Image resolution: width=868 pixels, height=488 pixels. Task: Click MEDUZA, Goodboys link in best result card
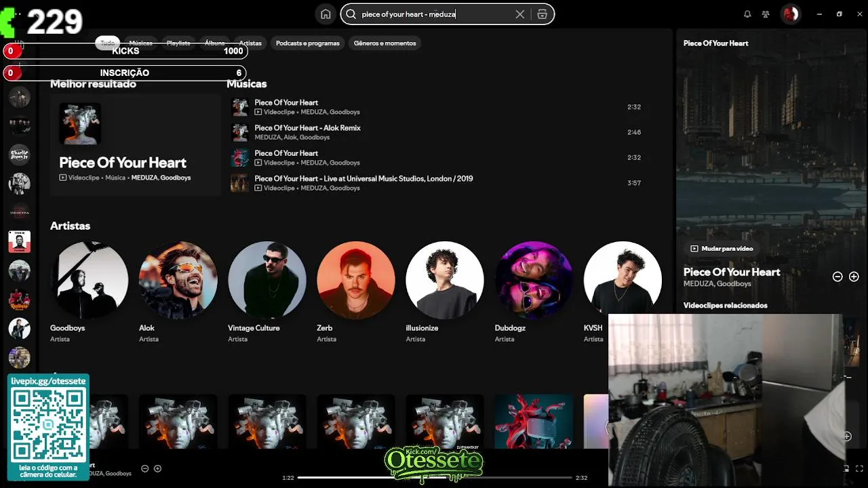point(161,178)
